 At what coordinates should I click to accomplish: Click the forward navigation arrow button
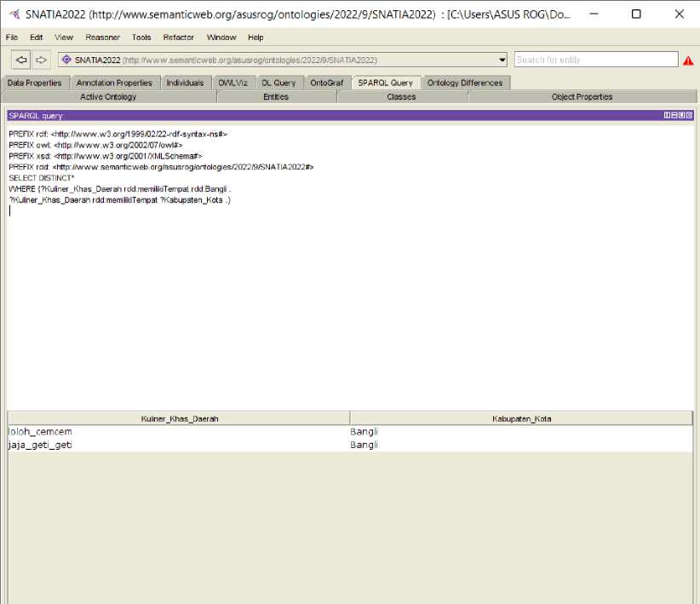tap(41, 60)
